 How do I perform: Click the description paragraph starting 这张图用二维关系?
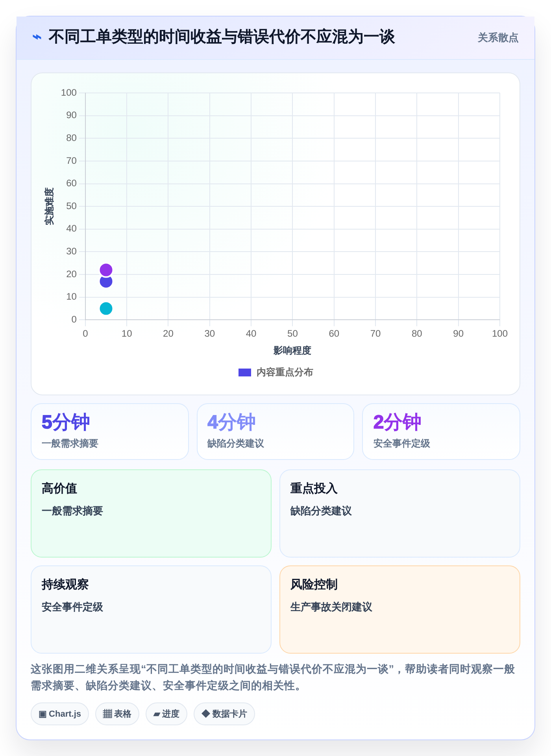pos(273,677)
